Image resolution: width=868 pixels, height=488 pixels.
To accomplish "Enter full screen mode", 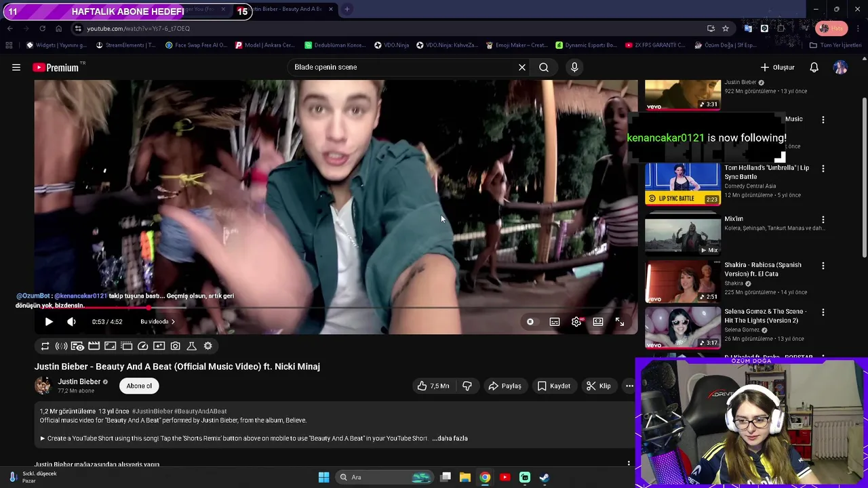I will tap(620, 322).
